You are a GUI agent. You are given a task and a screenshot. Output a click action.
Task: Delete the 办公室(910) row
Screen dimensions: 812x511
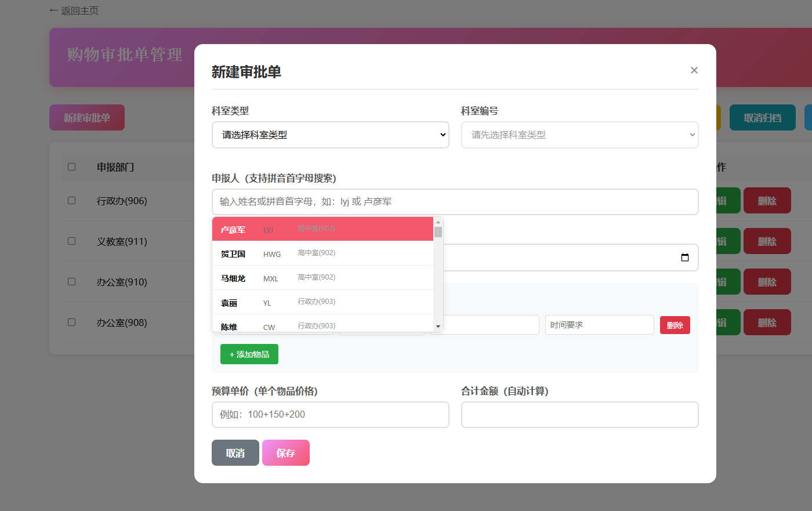click(x=767, y=282)
